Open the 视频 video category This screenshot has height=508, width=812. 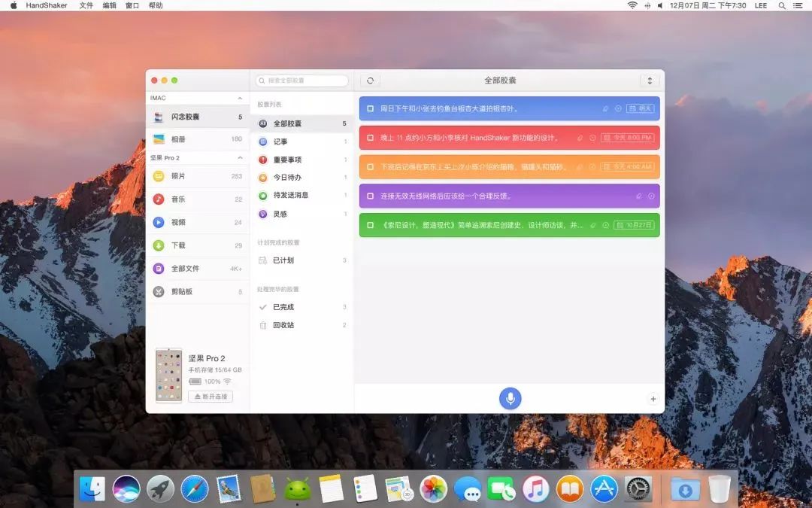[x=178, y=222]
